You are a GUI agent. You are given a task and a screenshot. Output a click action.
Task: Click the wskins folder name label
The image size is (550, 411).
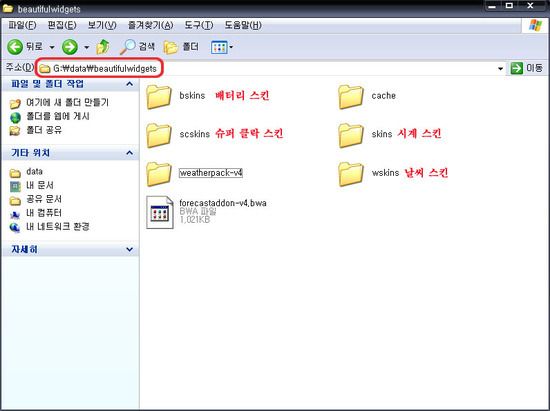point(385,173)
